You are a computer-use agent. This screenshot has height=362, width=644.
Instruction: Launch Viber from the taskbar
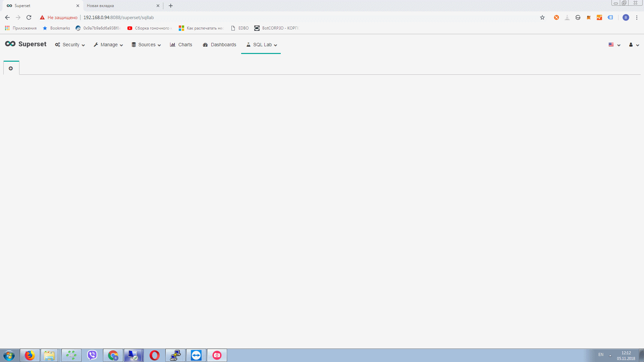pos(92,355)
